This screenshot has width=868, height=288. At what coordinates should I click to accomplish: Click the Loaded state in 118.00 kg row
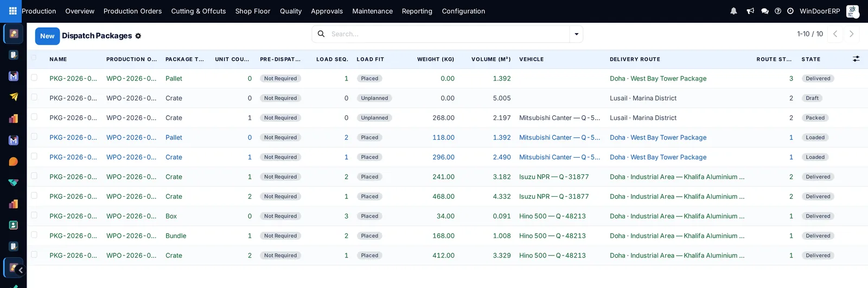(815, 137)
